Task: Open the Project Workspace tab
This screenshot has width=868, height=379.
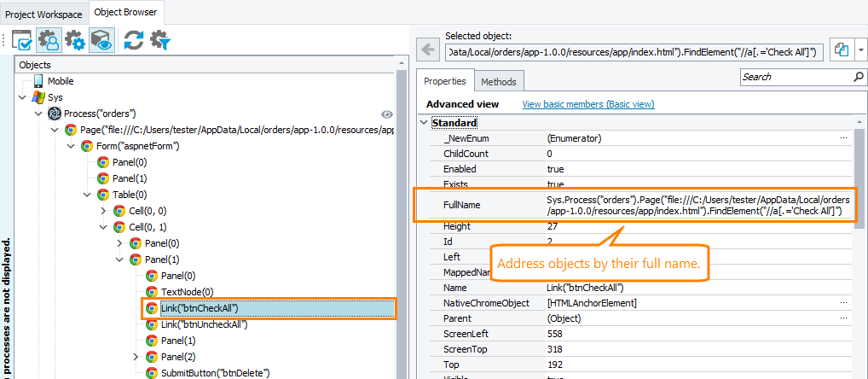Action: tap(43, 13)
